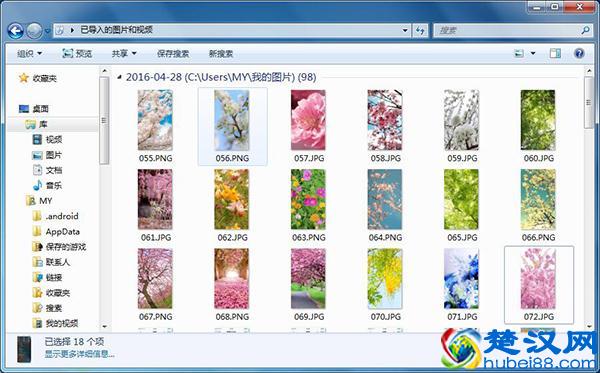Click 保存搜索 in the toolbar

[x=173, y=54]
